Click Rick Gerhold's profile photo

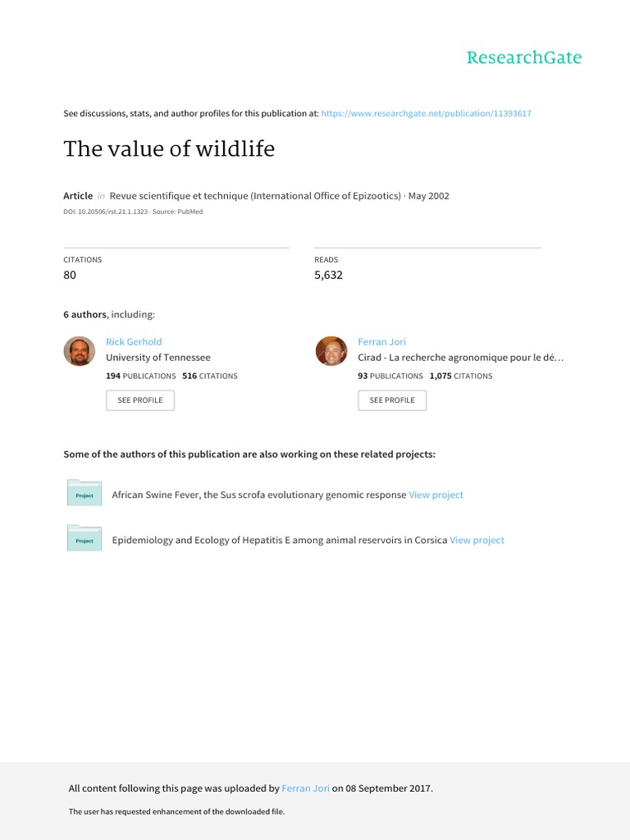[80, 351]
